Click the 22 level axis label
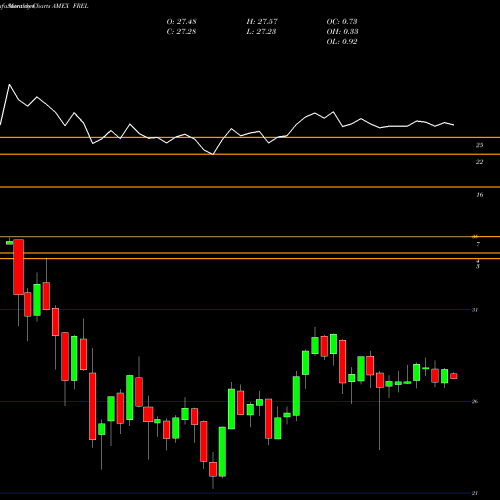 tap(479, 162)
